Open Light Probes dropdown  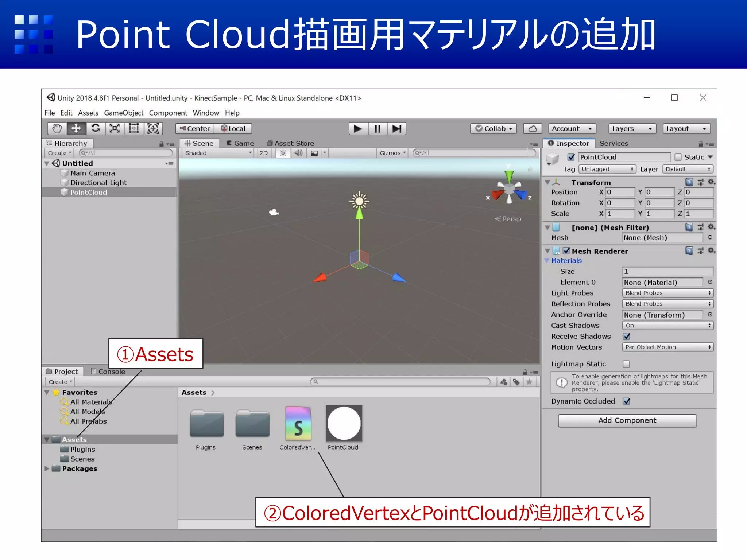pos(668,293)
